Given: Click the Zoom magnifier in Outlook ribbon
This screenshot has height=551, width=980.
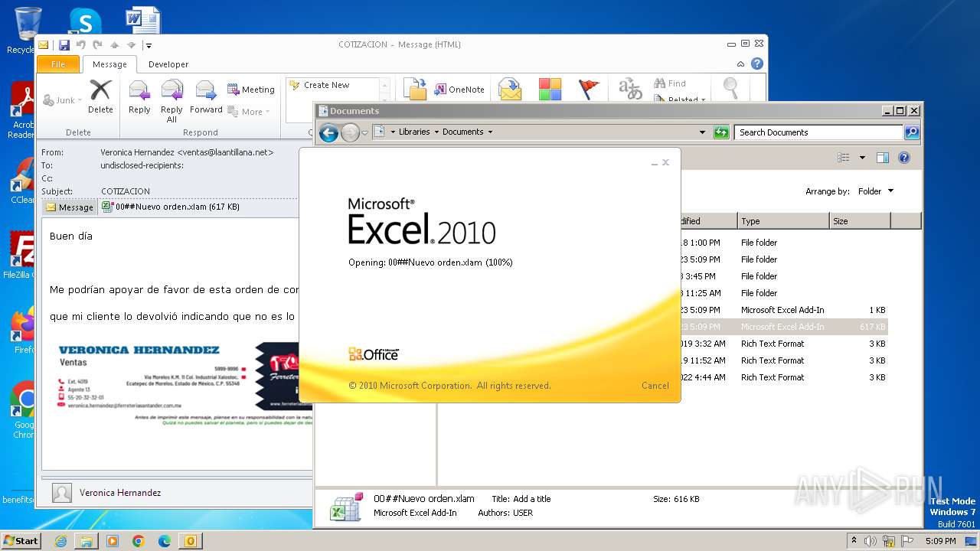Looking at the screenshot, I should tap(731, 89).
